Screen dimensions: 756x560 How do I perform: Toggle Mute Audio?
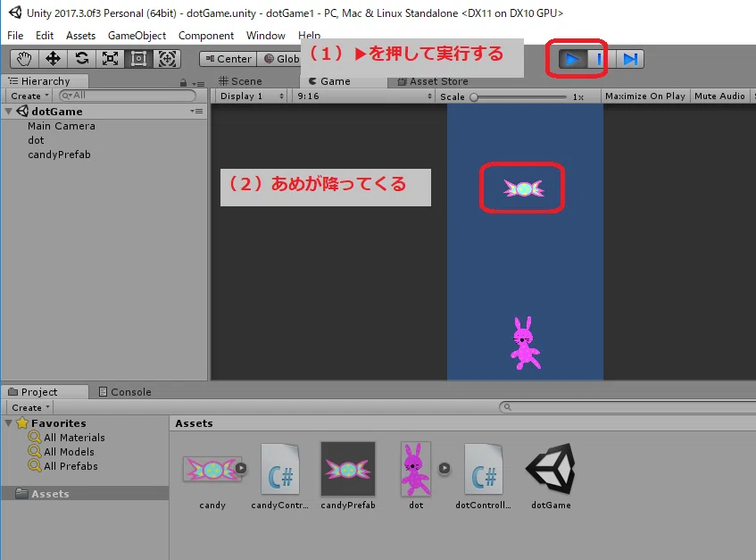pos(719,96)
